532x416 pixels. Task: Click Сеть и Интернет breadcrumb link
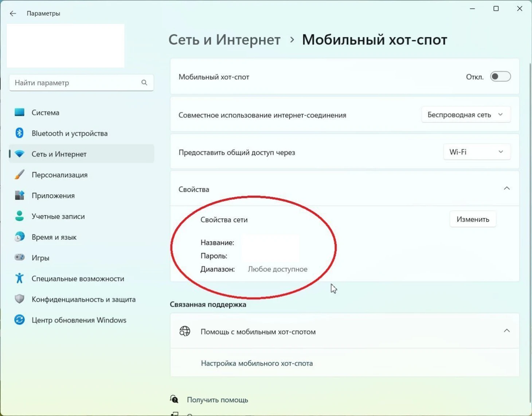coord(224,39)
